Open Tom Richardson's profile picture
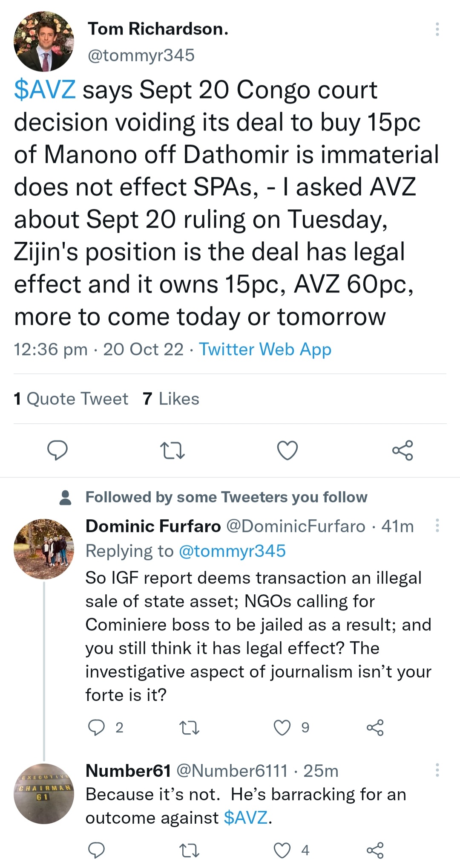 (x=44, y=41)
